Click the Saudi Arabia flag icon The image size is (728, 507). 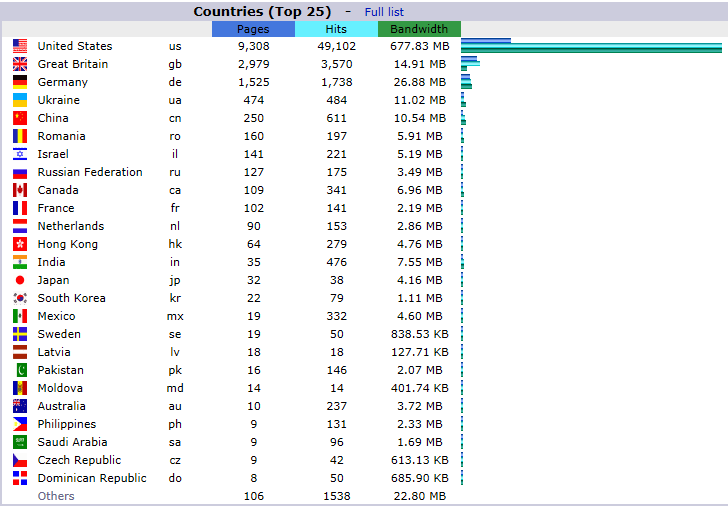[20, 442]
